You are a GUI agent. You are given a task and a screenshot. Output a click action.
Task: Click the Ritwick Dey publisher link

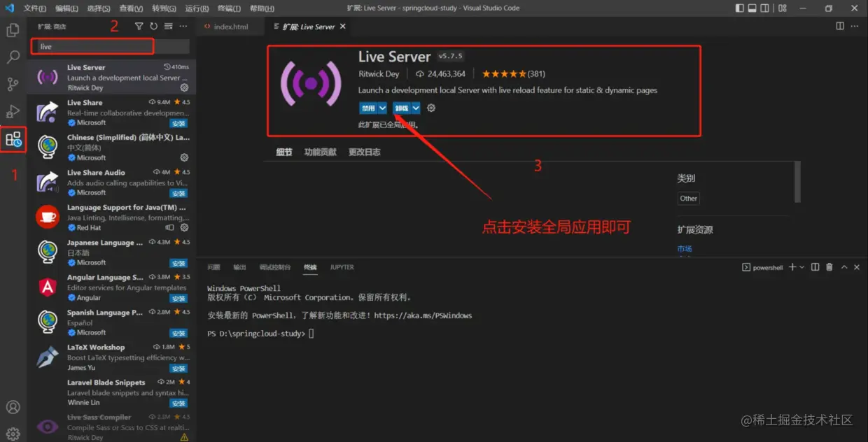(379, 74)
